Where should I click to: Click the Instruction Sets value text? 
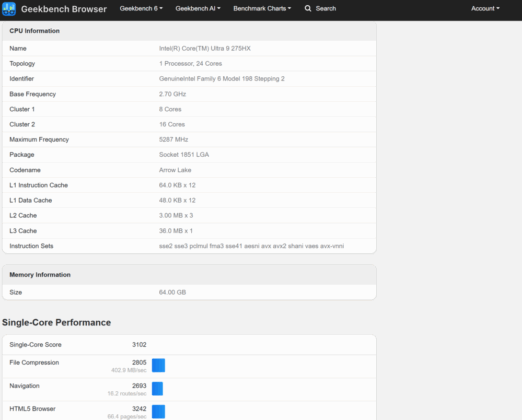point(251,246)
